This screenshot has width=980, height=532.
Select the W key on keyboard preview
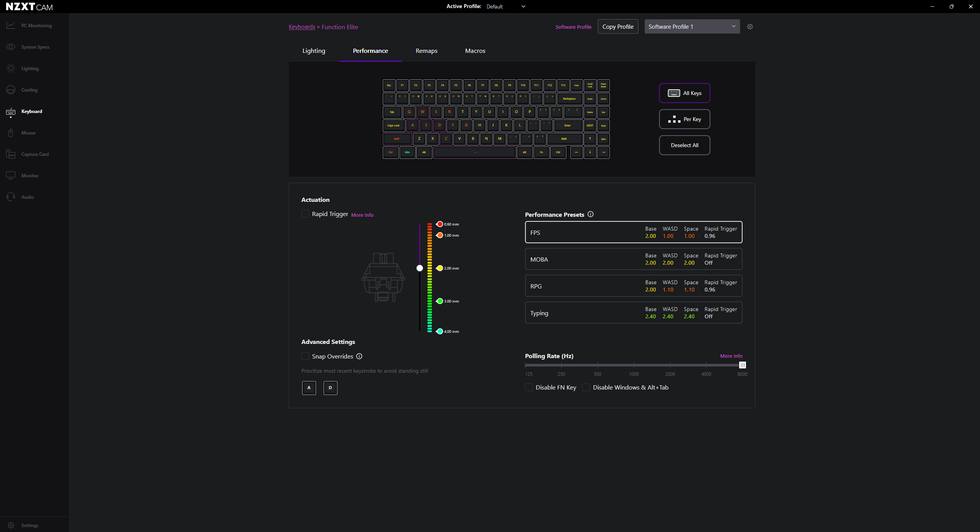pos(422,112)
